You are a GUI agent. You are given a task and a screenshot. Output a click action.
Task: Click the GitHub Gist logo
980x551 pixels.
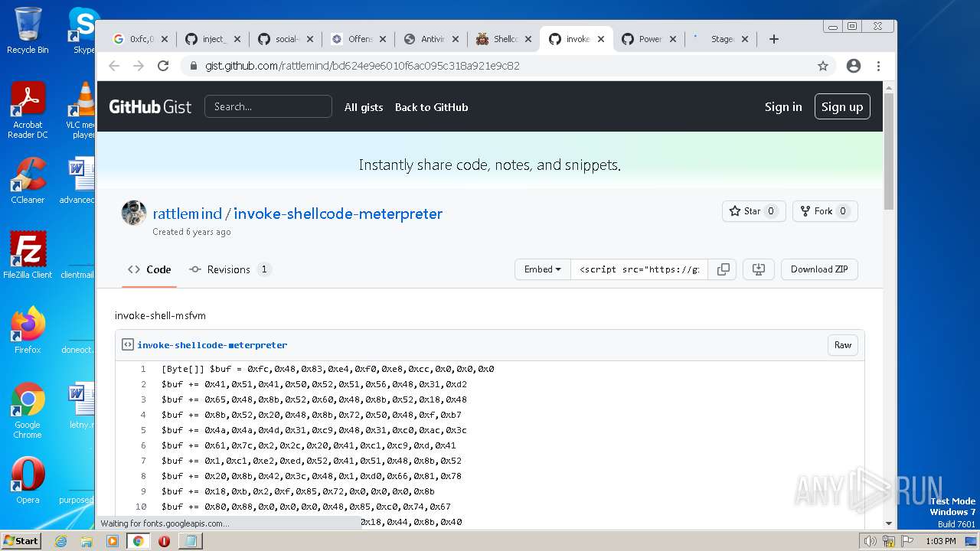coord(150,106)
